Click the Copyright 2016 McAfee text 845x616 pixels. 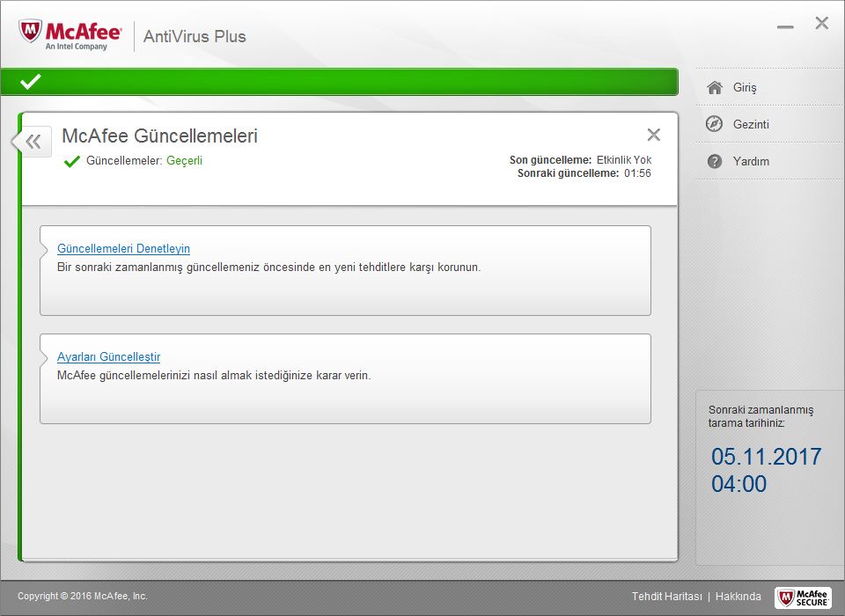coord(83,596)
